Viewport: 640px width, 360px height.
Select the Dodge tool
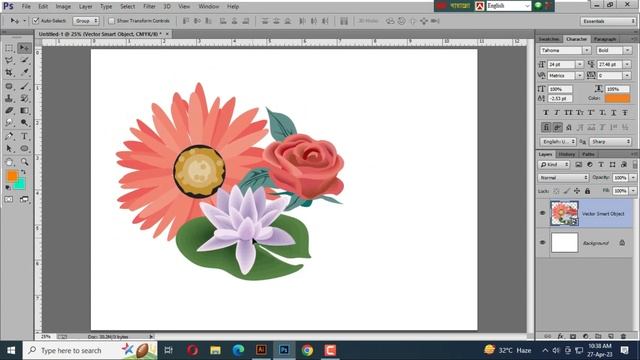(x=24, y=123)
